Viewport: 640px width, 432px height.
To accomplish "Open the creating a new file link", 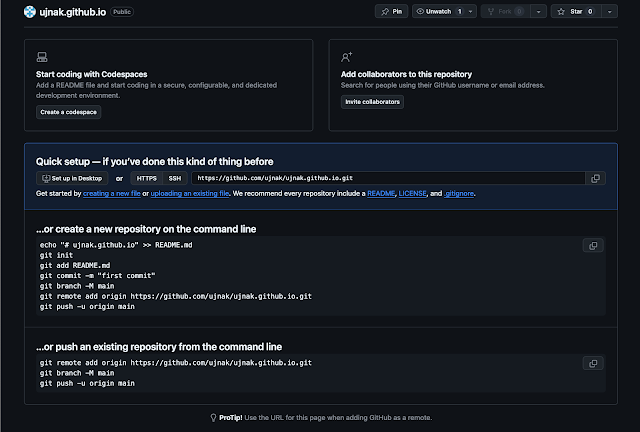I will click(110, 192).
